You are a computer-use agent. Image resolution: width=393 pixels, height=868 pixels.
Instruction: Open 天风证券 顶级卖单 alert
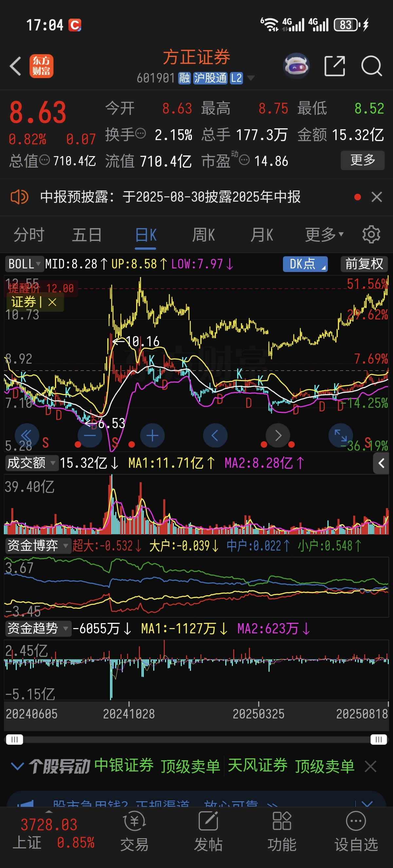(x=291, y=766)
